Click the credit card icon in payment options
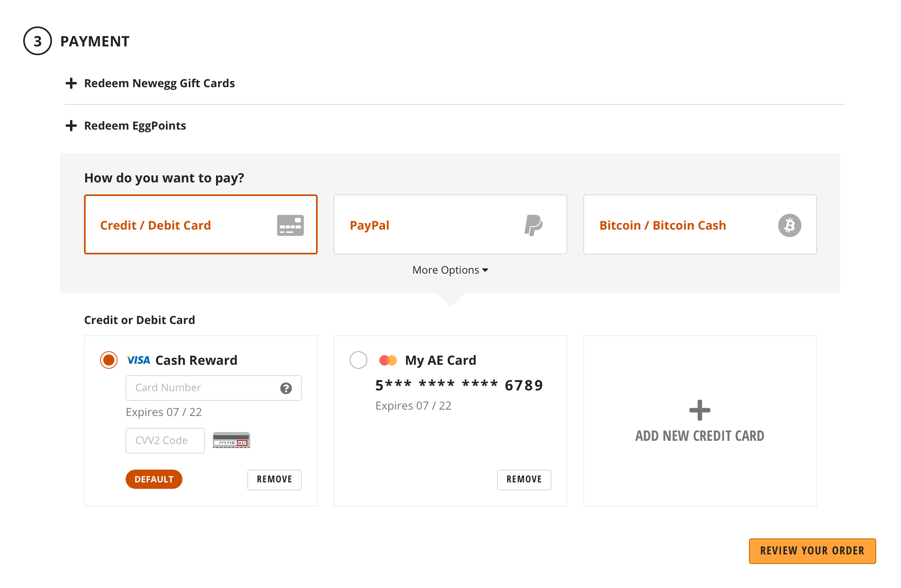Image resolution: width=901 pixels, height=588 pixels. pos(290,225)
